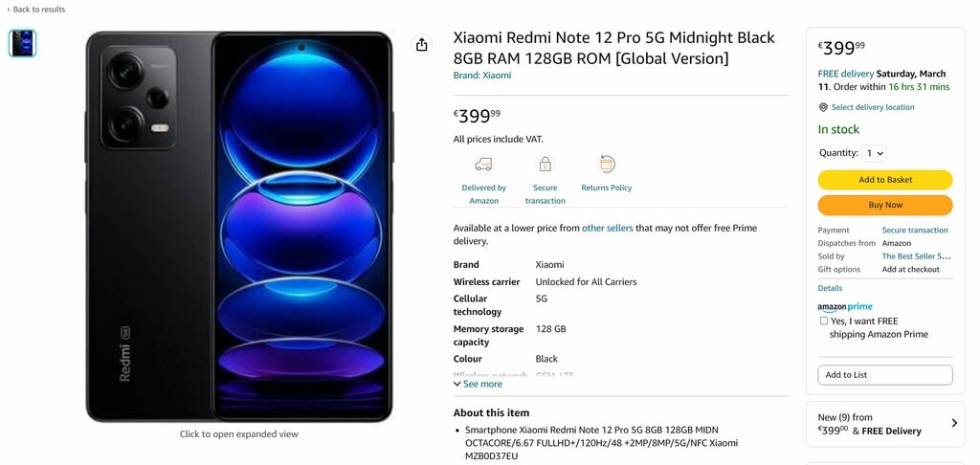Image resolution: width=980 pixels, height=465 pixels.
Task: Open the New (9) from offers chevron
Action: pos(954,423)
